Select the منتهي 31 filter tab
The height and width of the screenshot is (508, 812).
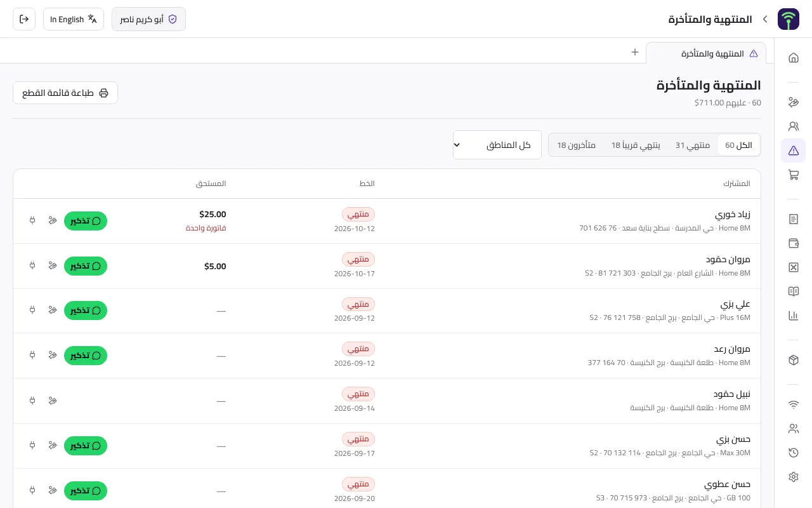(x=693, y=145)
